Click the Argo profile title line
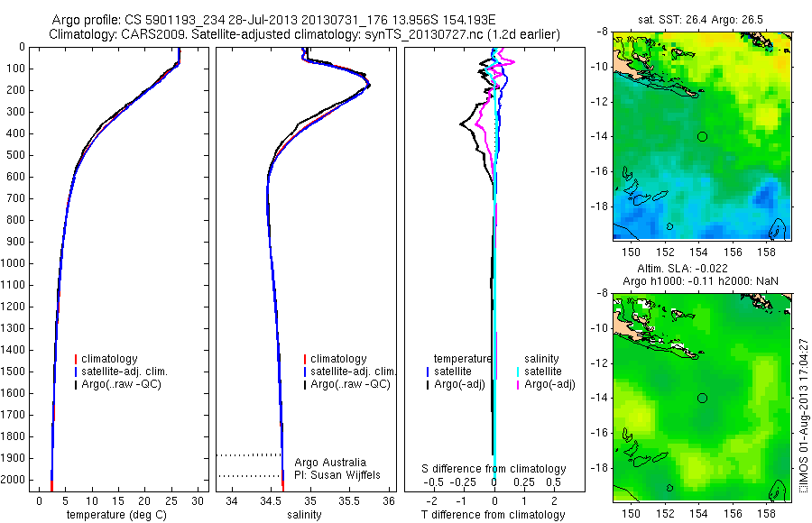Viewport: 812px width, 523px height. (273, 20)
